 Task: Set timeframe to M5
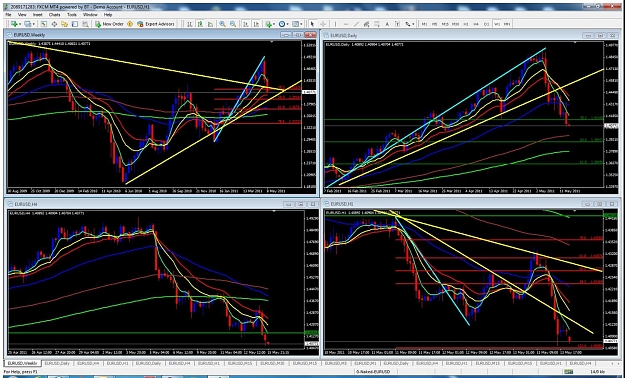point(434,24)
